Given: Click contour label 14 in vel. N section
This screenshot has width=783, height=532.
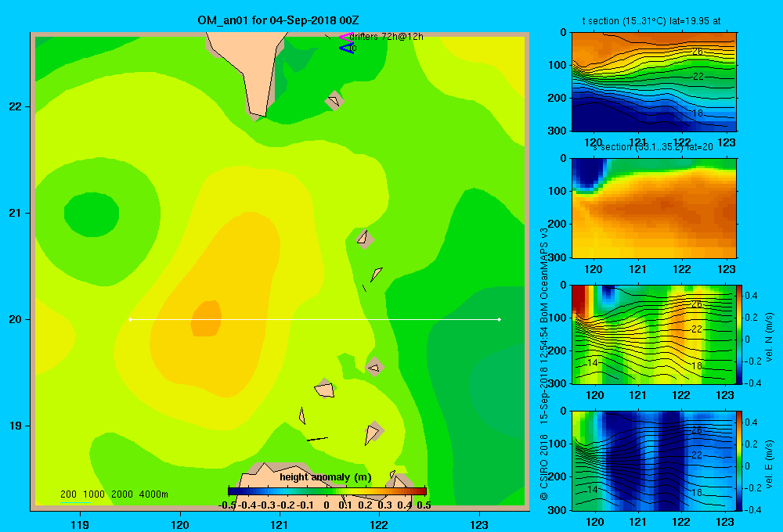Looking at the screenshot, I should (592, 363).
